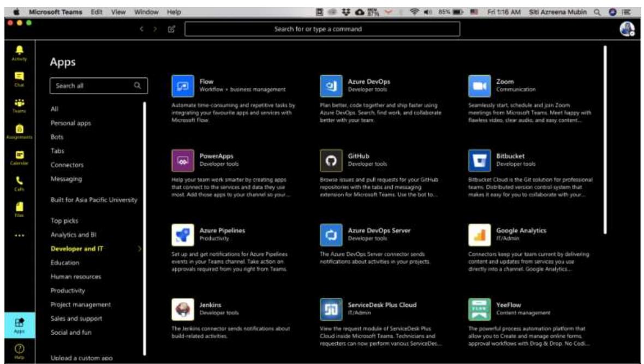The height and width of the screenshot is (364, 644).
Task: Click the Azure Pipelines app icon
Action: (183, 235)
